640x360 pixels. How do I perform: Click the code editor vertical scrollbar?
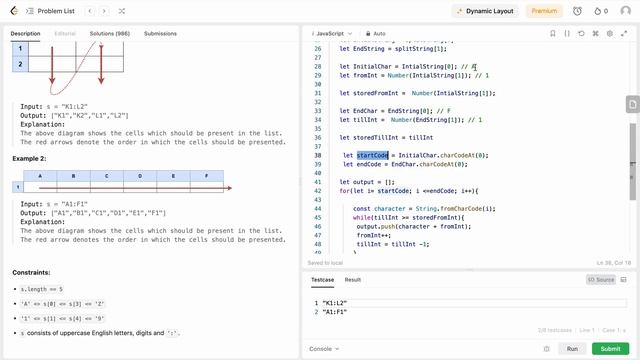coord(633,161)
